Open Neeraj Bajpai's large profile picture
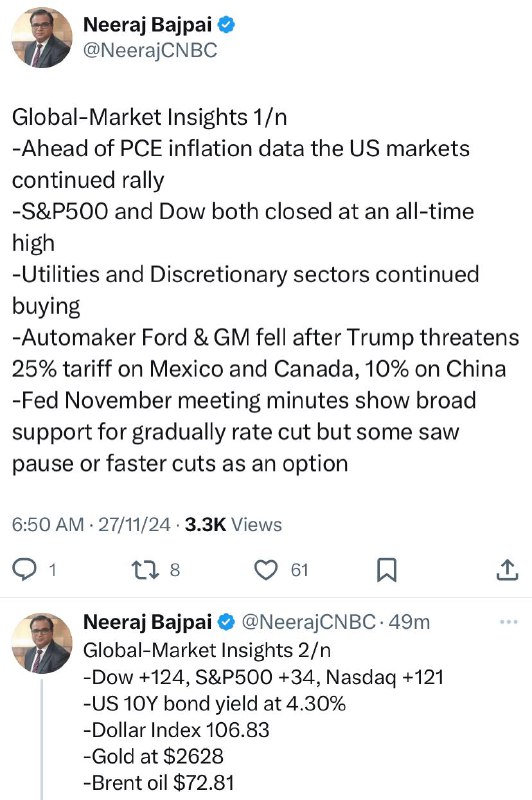Screen dimensions: 532x800 pyautogui.click(x=42, y=37)
